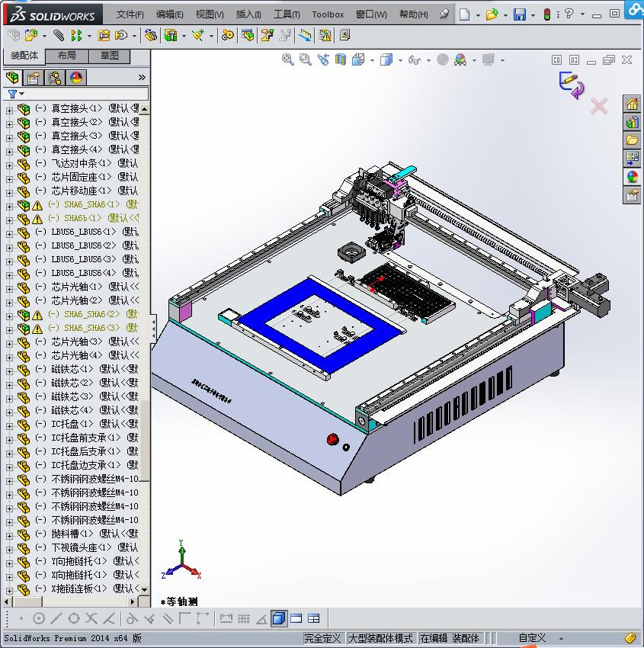
Task: Open the 编辑(E) menu
Action: point(169,14)
